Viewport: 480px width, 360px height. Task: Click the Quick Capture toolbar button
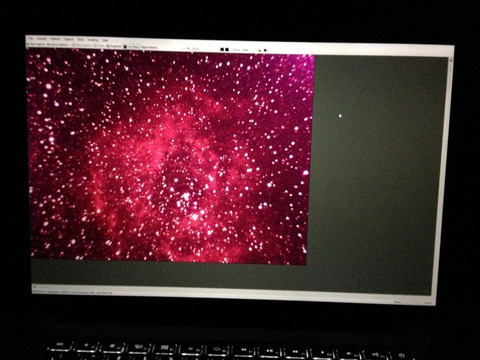point(58,45)
